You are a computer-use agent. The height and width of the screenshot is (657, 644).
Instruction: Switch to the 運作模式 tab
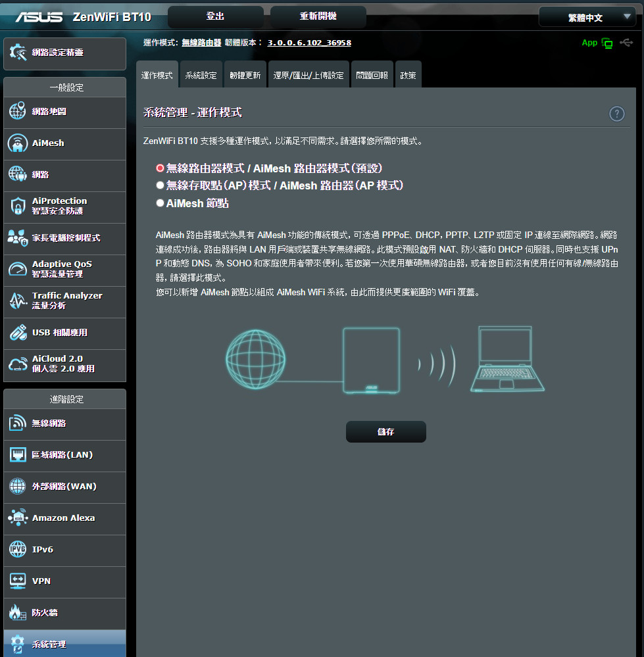click(x=157, y=74)
